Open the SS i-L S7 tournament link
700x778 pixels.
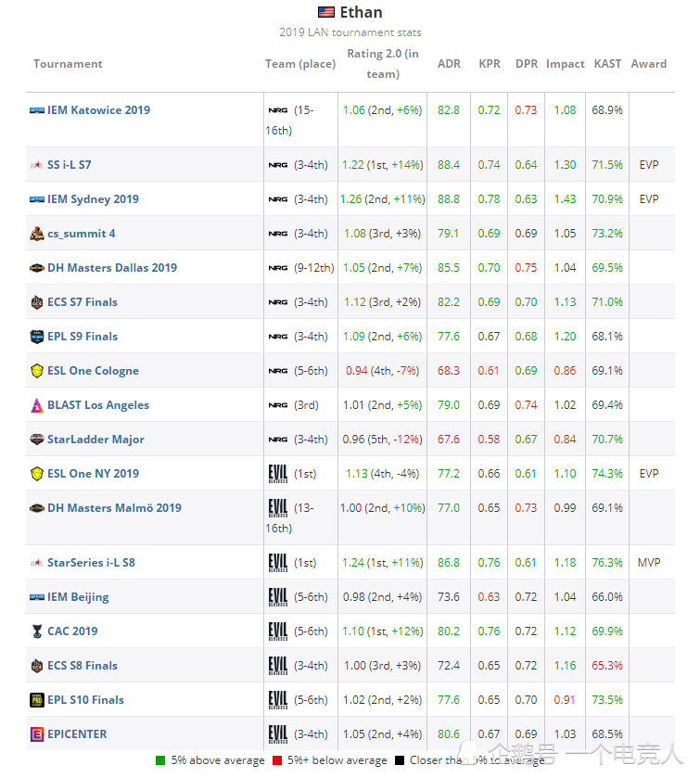point(69,165)
